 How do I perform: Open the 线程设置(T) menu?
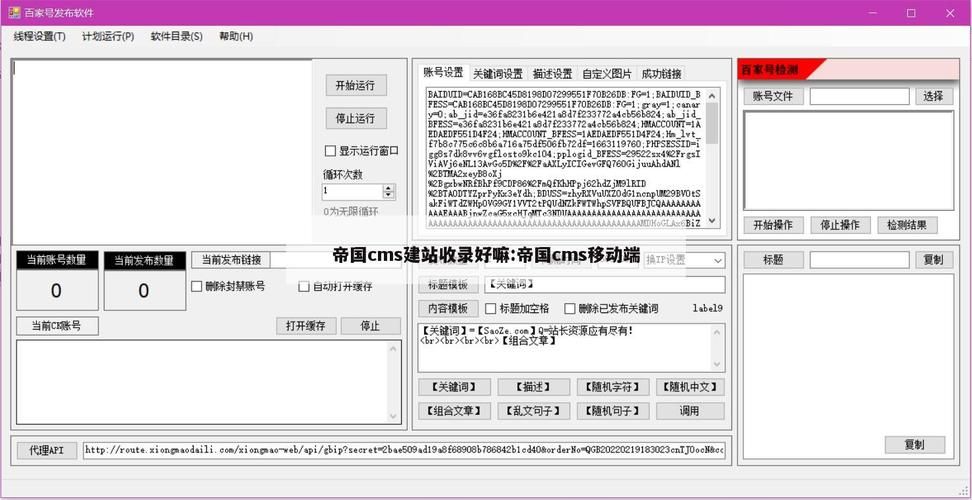tap(40, 36)
